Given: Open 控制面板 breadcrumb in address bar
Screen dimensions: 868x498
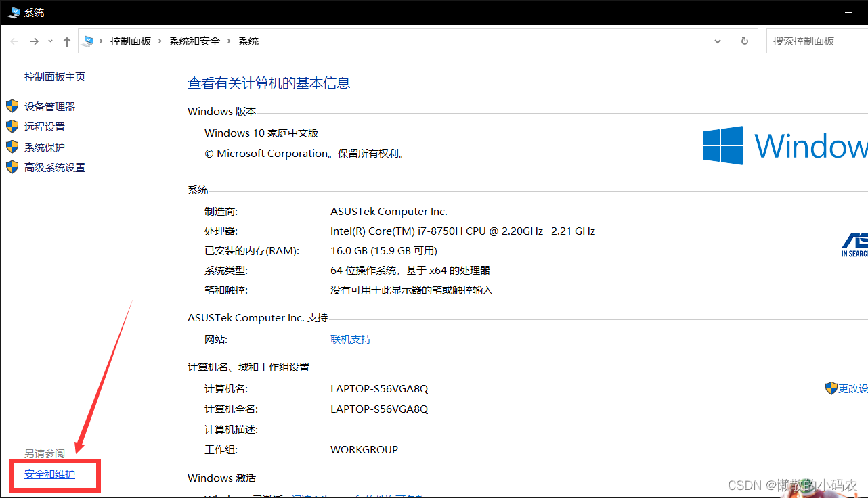Looking at the screenshot, I should 131,41.
